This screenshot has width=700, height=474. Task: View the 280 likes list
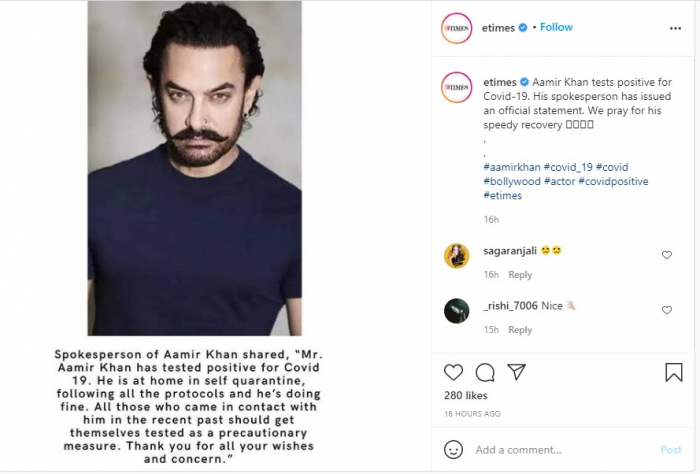464,398
